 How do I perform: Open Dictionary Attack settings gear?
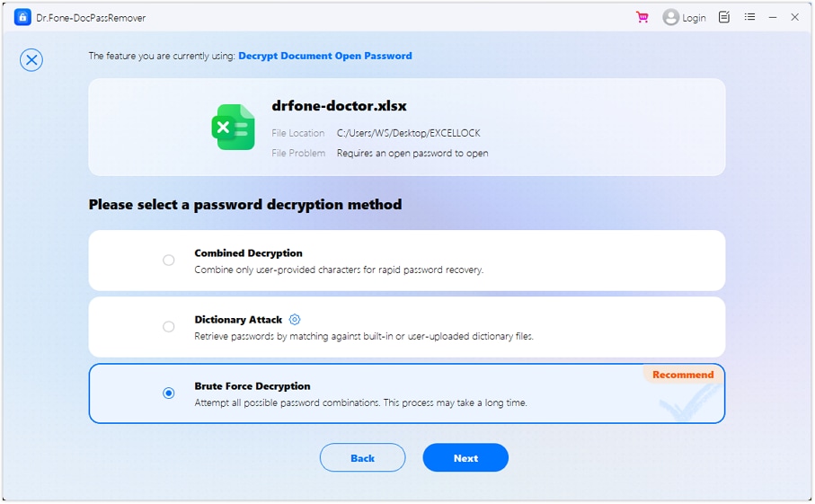click(295, 320)
